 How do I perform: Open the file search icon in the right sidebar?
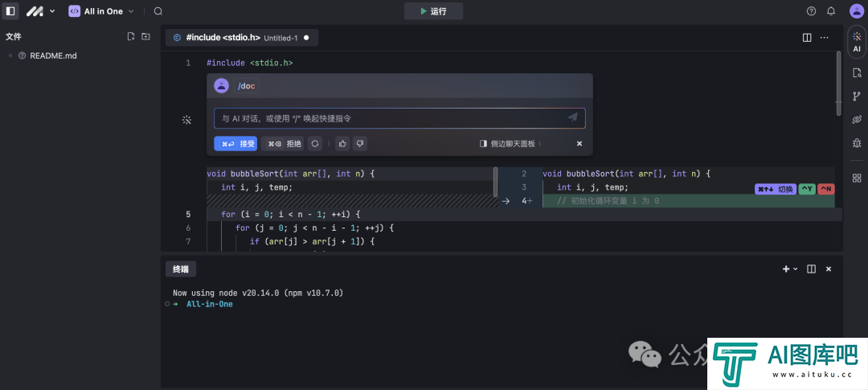[857, 72]
